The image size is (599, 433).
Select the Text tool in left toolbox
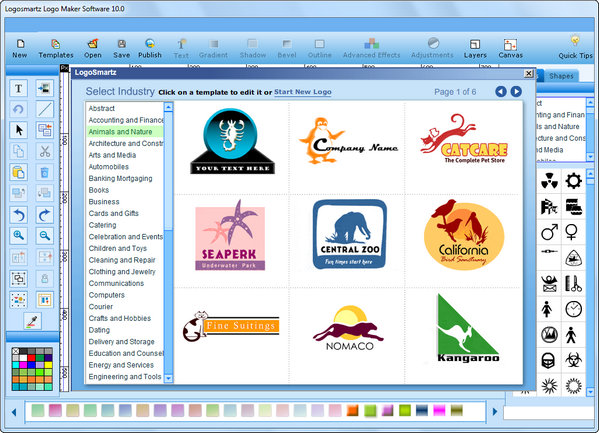pyautogui.click(x=18, y=89)
